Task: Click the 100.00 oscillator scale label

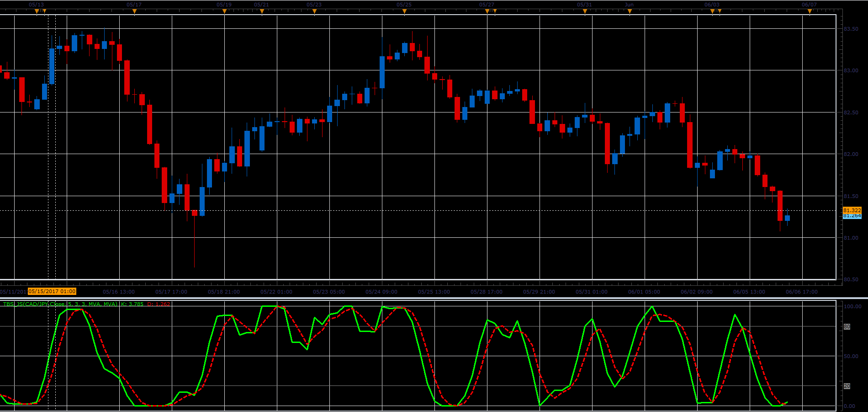Action: pos(852,306)
